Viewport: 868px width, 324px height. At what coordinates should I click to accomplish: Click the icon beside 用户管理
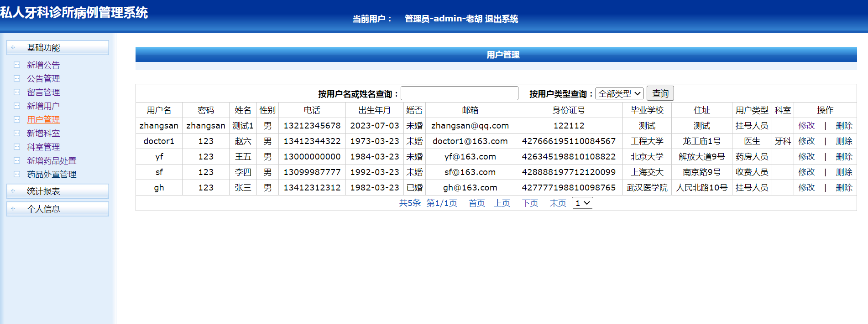(17, 119)
